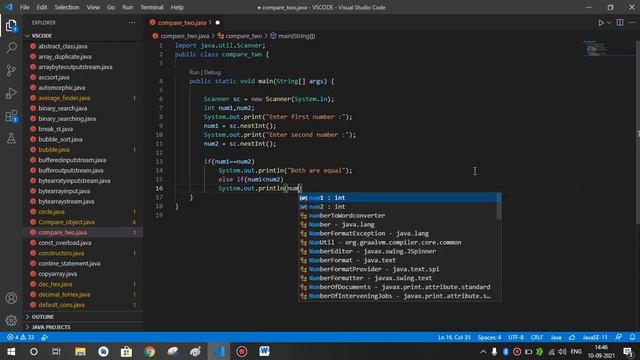Open array_duplicate.java file

tap(64, 57)
